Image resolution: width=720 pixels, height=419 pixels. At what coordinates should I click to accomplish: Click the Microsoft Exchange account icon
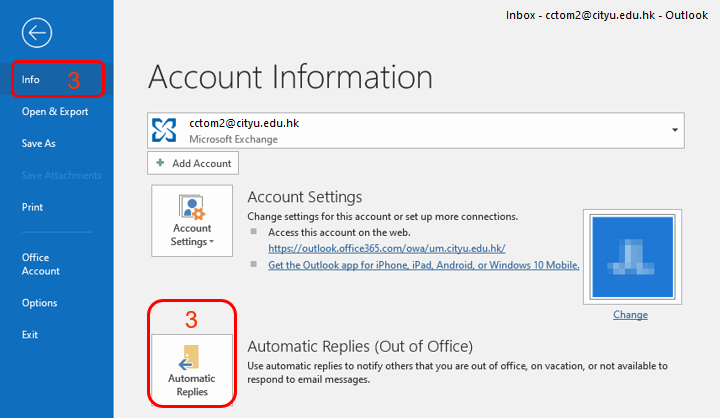point(164,130)
